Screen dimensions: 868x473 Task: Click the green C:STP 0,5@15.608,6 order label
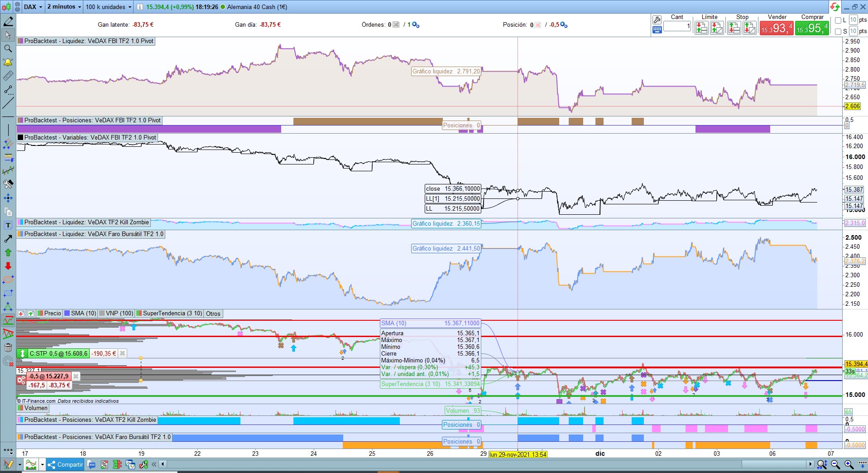[x=58, y=353]
